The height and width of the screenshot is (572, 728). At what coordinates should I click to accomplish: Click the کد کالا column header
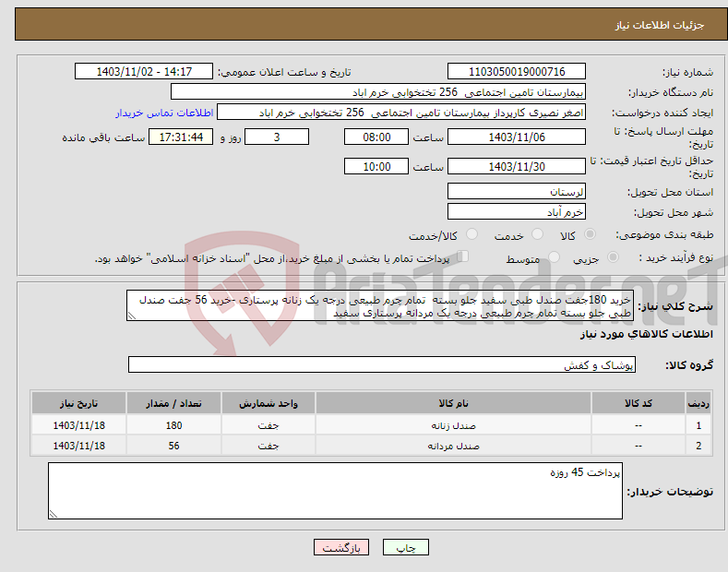[638, 403]
